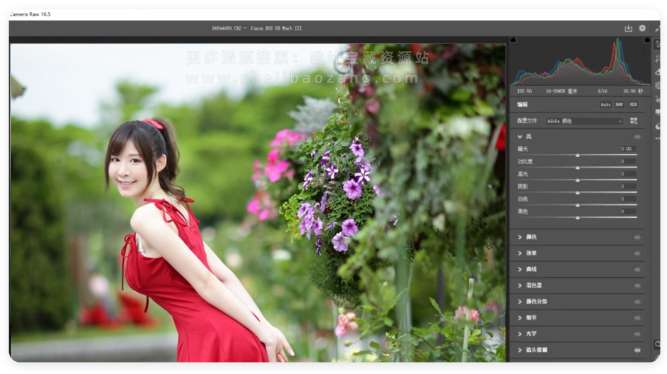Expand the Color (颜色) panel
Image resolution: width=667 pixels, height=374 pixels.
point(520,237)
